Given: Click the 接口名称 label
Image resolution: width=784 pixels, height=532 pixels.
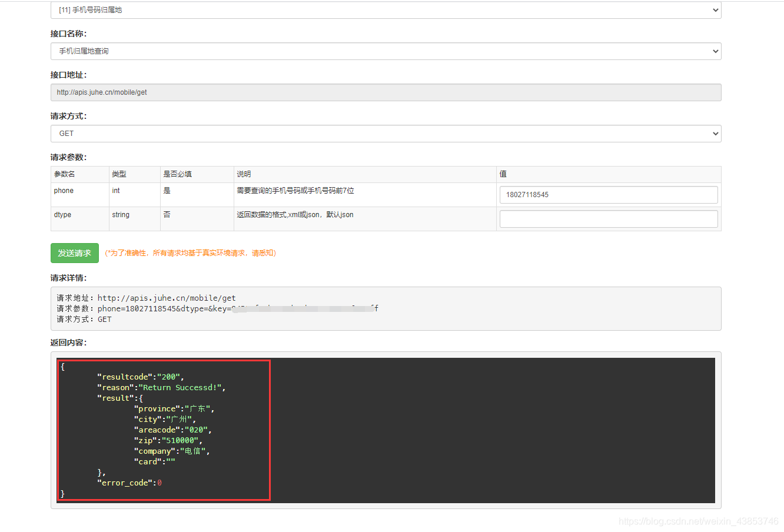Looking at the screenshot, I should click(68, 34).
